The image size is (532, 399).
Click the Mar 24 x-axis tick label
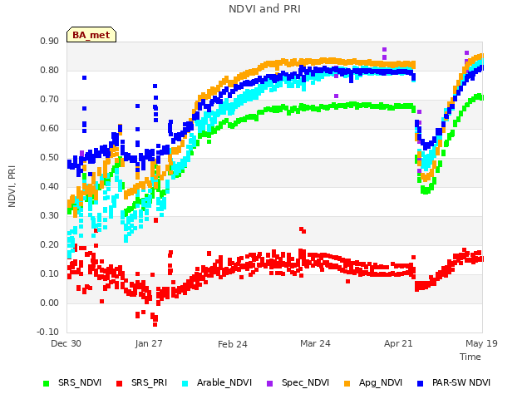tap(315, 343)
